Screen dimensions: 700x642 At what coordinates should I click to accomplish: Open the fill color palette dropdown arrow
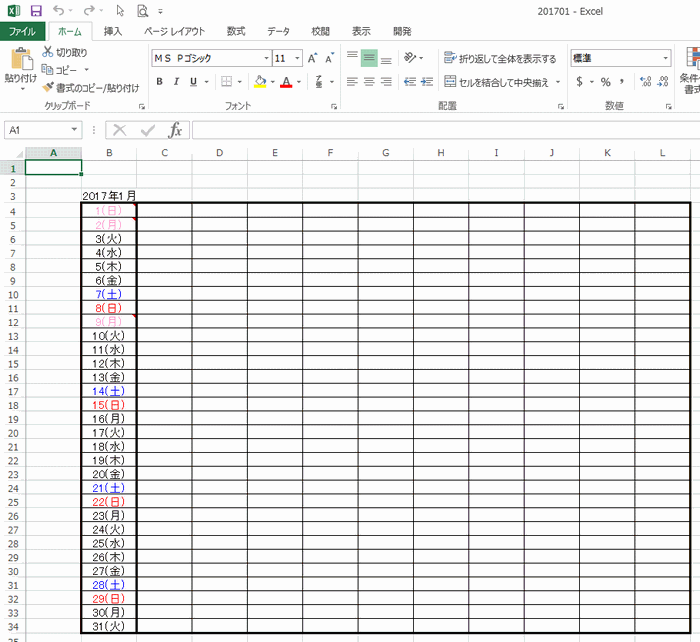(273, 82)
